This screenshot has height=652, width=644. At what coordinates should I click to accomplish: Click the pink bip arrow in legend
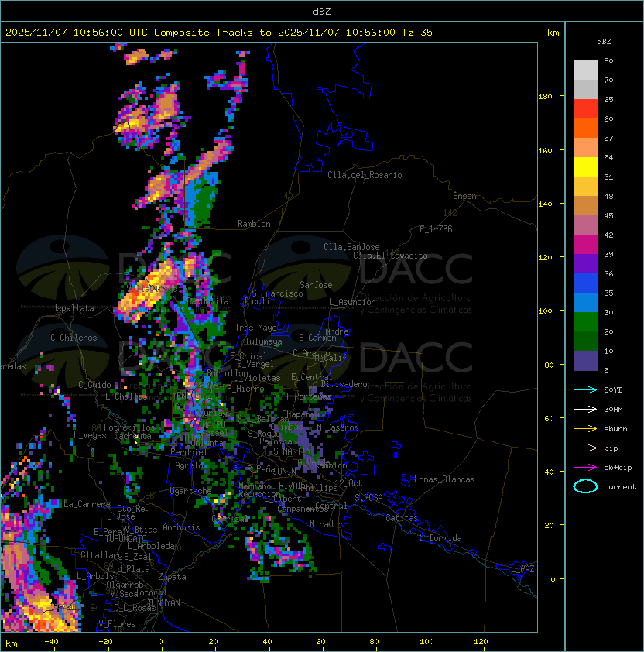pos(585,448)
